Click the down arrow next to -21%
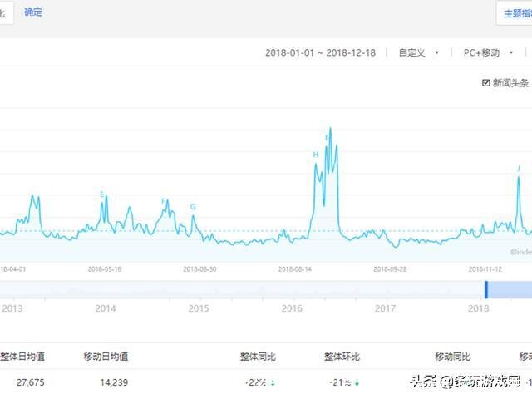 [x=357, y=383]
